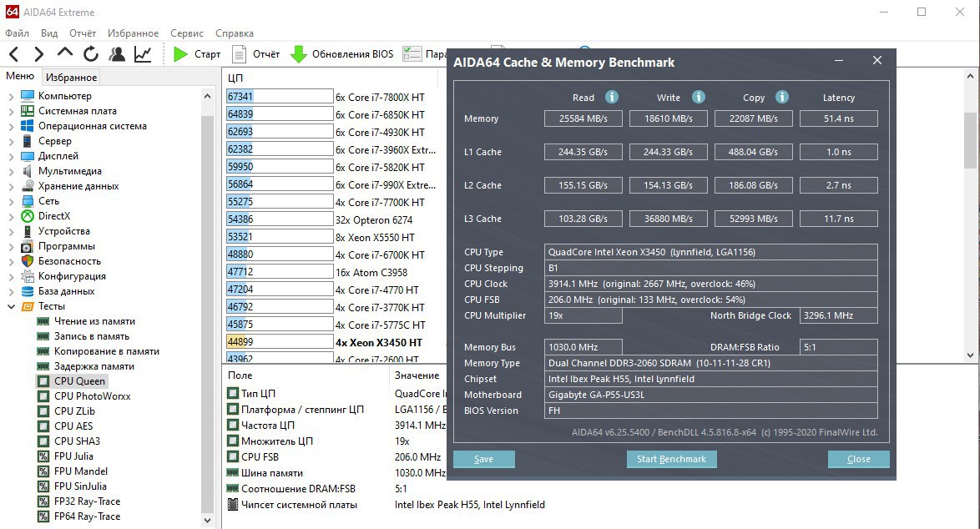
Task: Click the Read info icon in benchmark window
Action: (x=612, y=97)
